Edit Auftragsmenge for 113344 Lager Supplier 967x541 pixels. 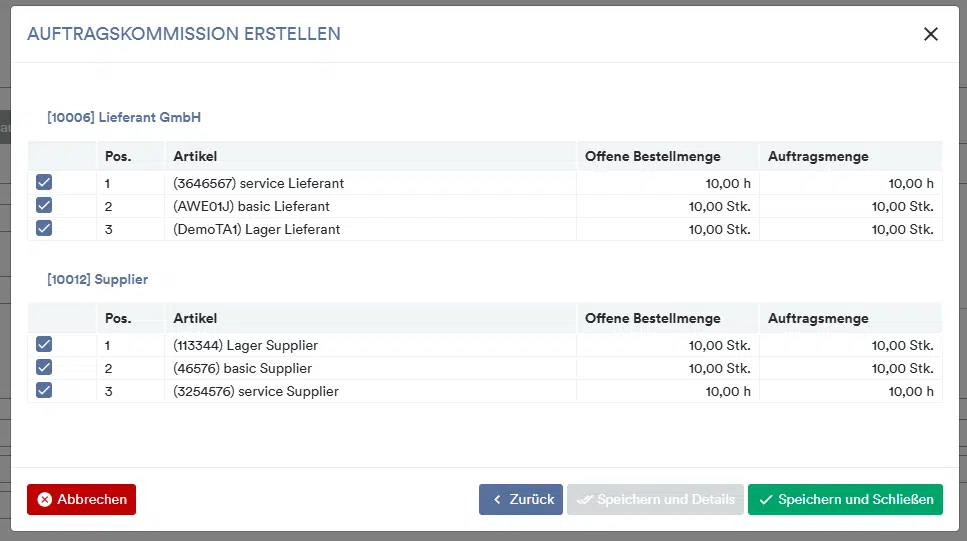(x=850, y=345)
